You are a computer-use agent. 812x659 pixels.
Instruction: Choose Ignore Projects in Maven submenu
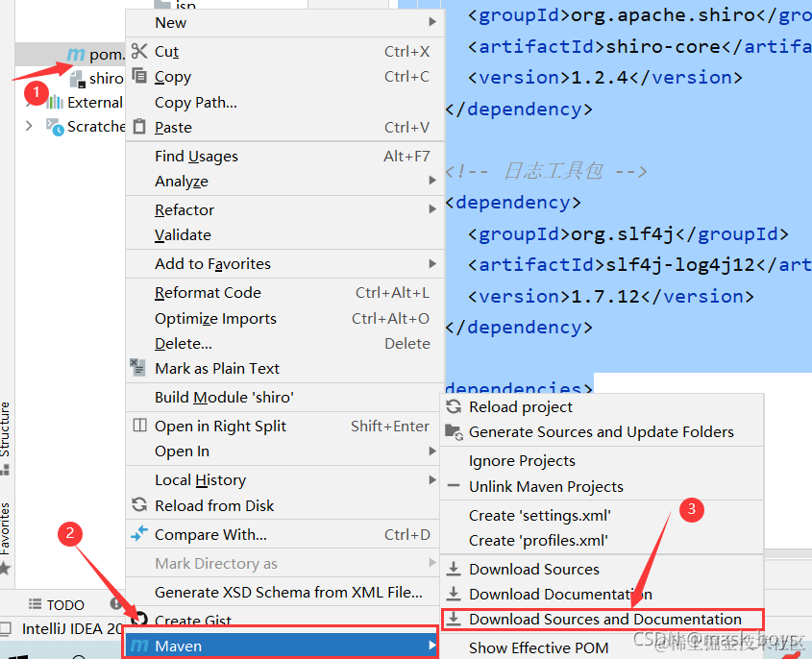pos(602,461)
